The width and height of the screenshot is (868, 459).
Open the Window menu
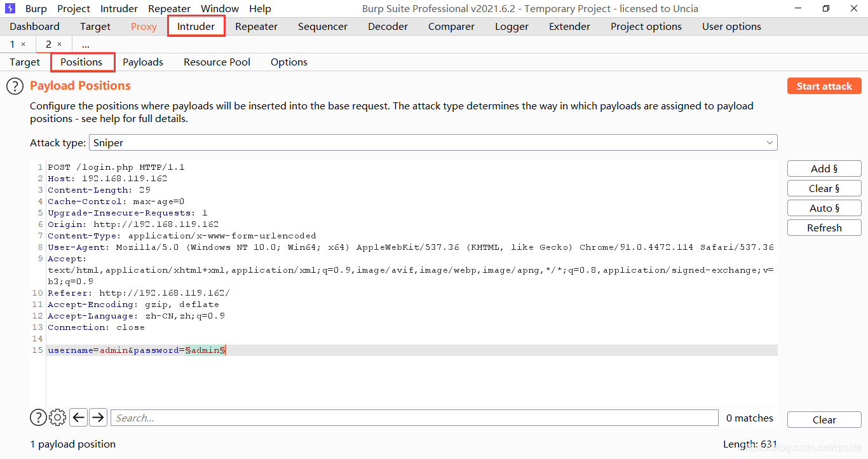coord(220,9)
